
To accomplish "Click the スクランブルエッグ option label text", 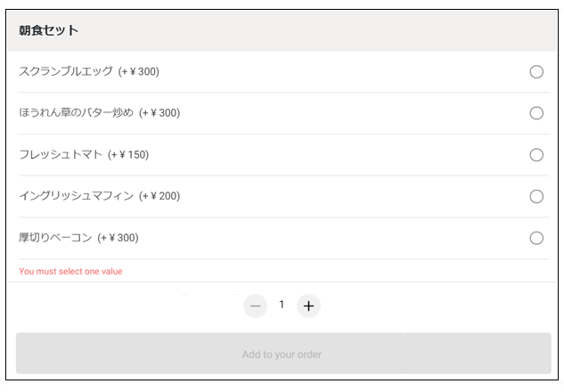I will [x=66, y=71].
